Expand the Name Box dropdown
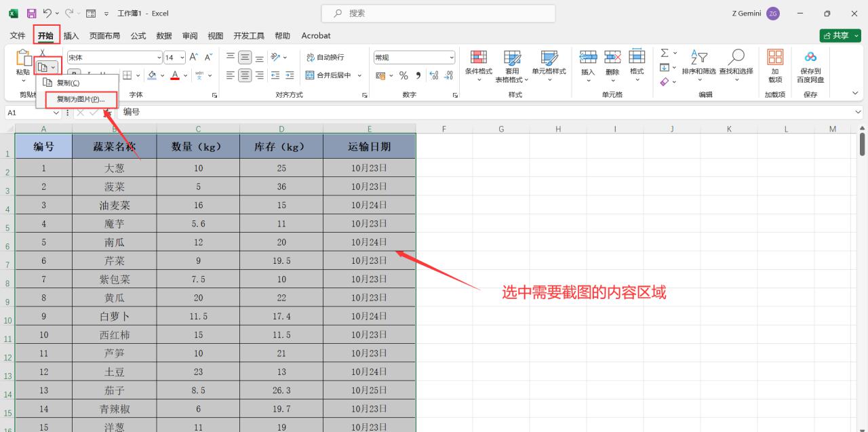The image size is (868, 432). coord(57,113)
